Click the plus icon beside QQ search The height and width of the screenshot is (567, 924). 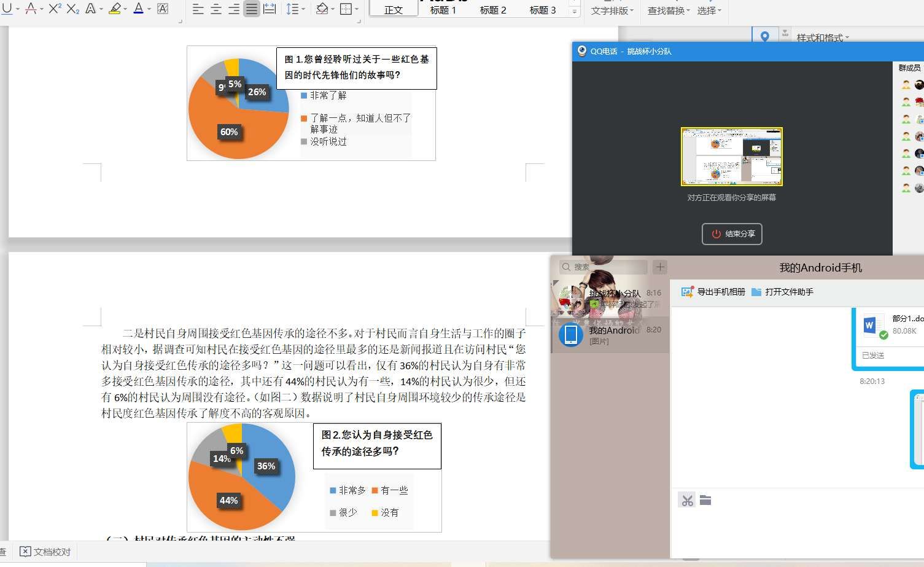[660, 267]
